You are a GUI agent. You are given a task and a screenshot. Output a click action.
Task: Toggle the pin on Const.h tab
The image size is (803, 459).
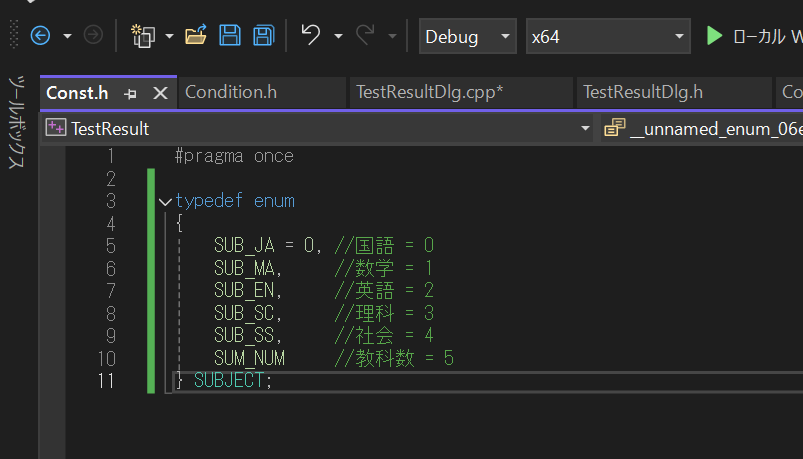point(130,93)
